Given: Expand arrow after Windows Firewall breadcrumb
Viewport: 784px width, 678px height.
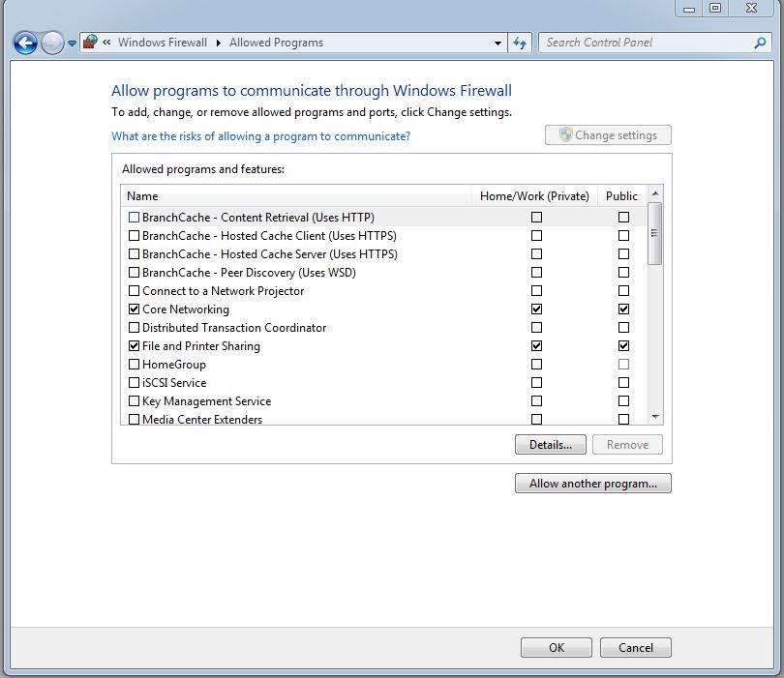Looking at the screenshot, I should tap(219, 43).
